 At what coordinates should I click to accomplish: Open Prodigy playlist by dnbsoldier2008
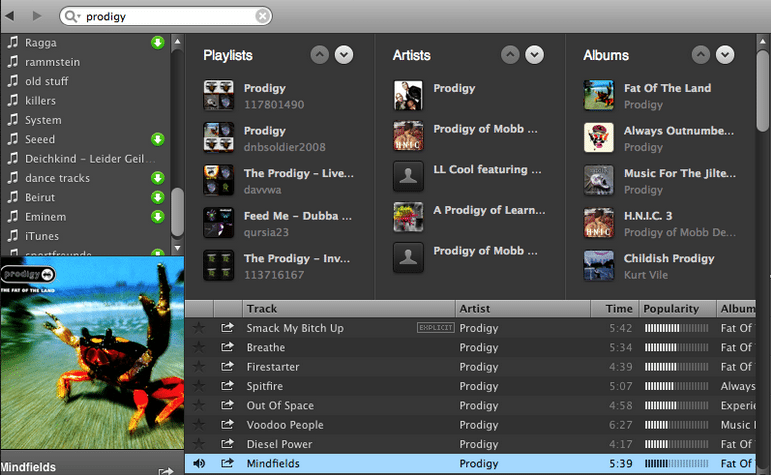pos(265,131)
